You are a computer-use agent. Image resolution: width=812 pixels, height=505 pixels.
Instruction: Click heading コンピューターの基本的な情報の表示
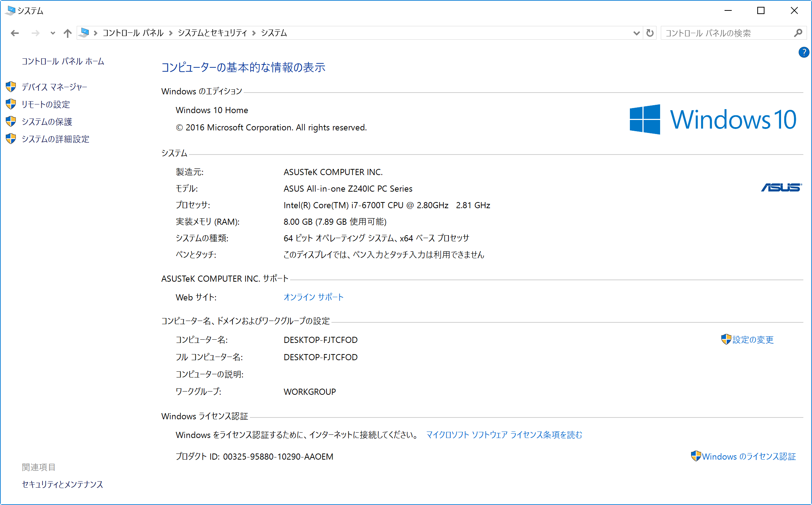point(243,67)
